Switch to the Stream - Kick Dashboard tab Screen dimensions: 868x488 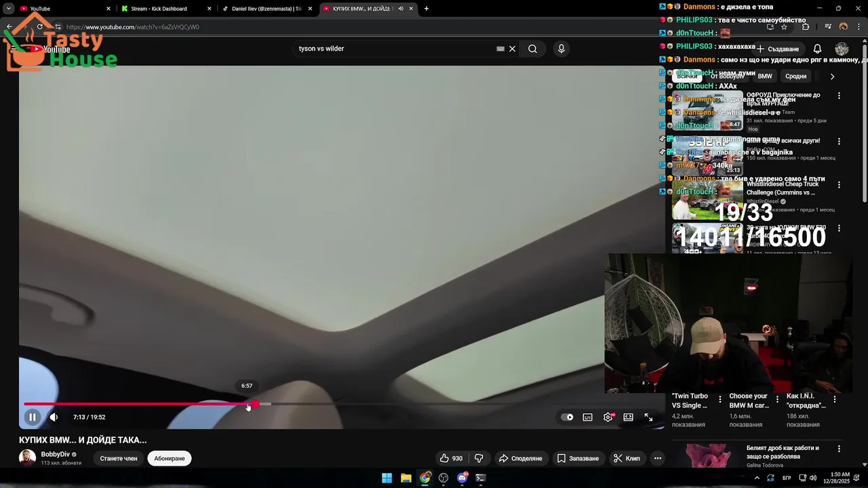(166, 9)
